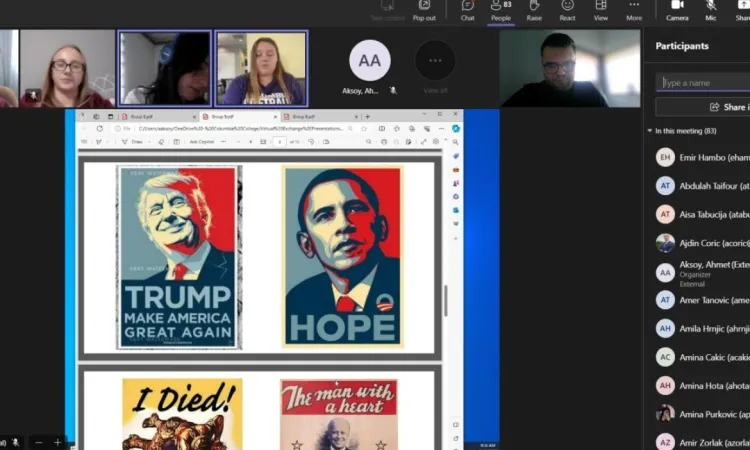Click the Pop out button
The height and width of the screenshot is (450, 750).
(x=424, y=11)
